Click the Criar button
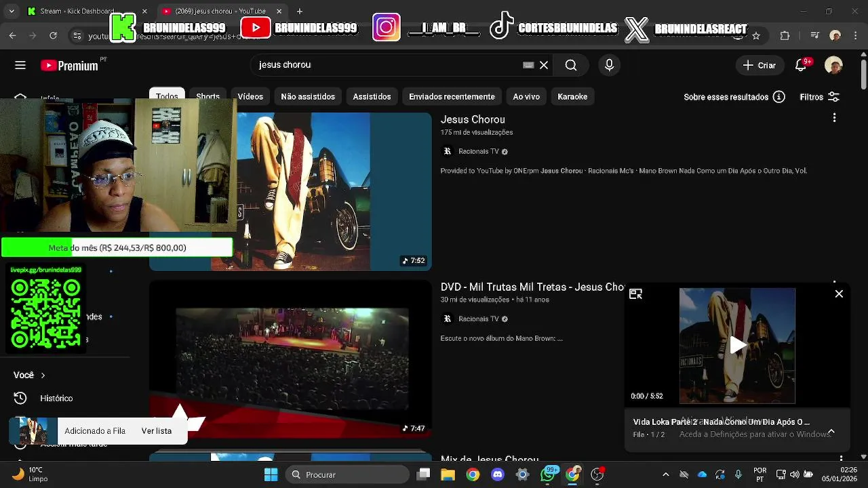This screenshot has height=488, width=868. 759,65
